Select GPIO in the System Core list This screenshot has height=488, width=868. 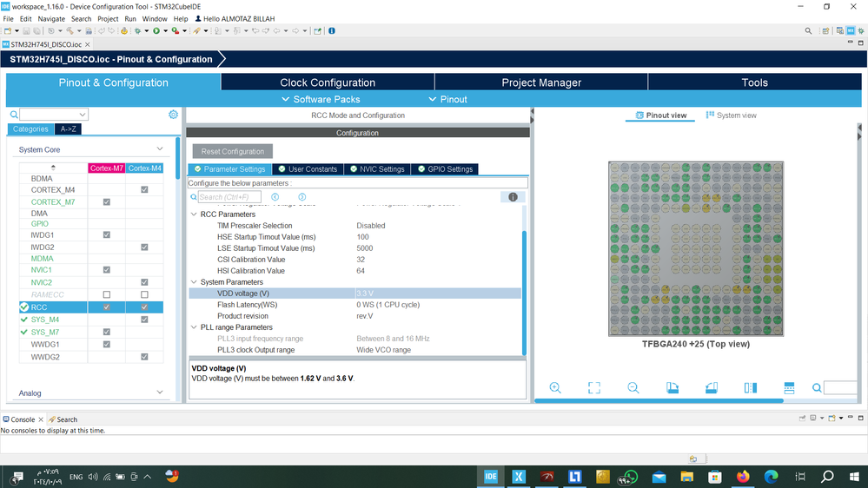[39, 224]
